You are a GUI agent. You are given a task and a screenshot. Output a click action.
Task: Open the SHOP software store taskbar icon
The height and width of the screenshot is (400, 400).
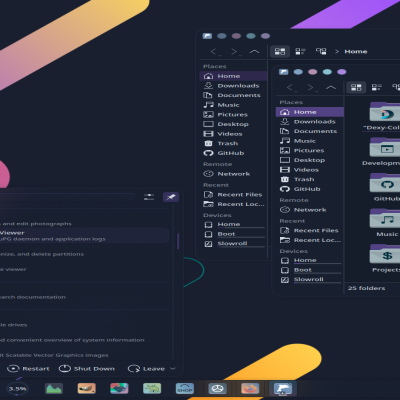[185, 389]
